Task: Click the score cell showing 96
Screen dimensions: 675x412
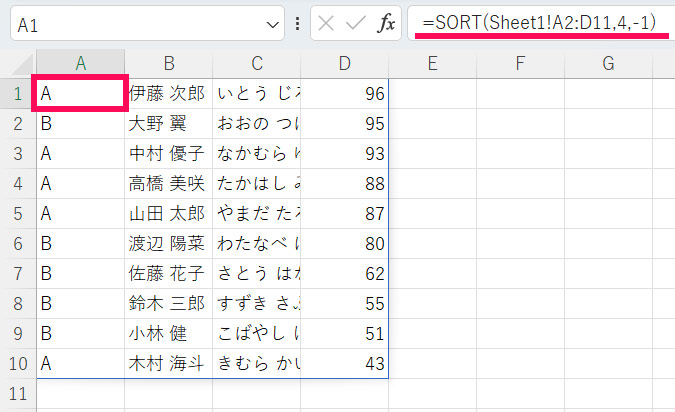Action: [344, 94]
